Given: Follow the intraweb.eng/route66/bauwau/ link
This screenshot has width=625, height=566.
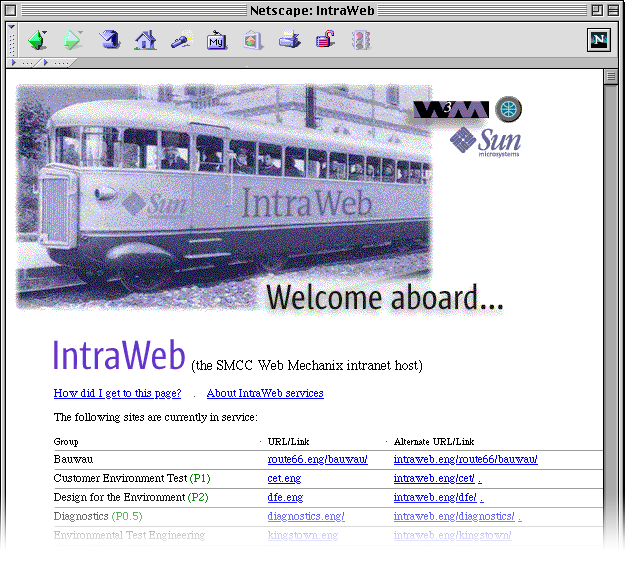Looking at the screenshot, I should [x=466, y=459].
